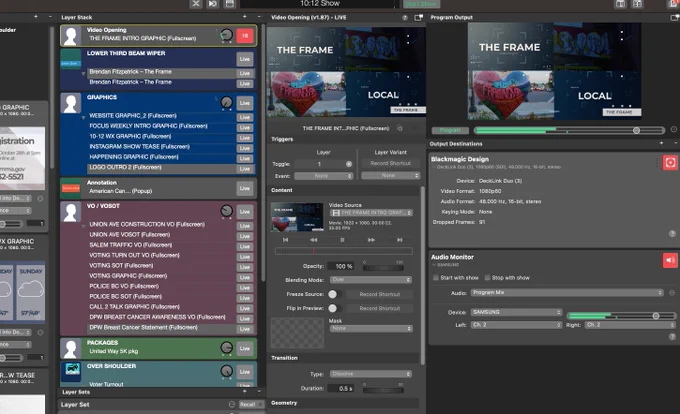
Task: Set POLICE BC SOT variant live
Action: [x=245, y=298]
